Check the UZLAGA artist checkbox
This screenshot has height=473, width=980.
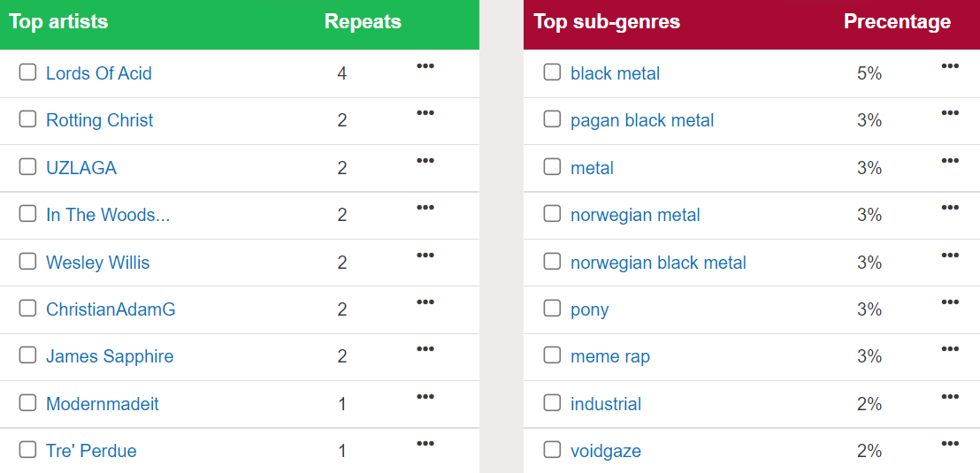(28, 167)
